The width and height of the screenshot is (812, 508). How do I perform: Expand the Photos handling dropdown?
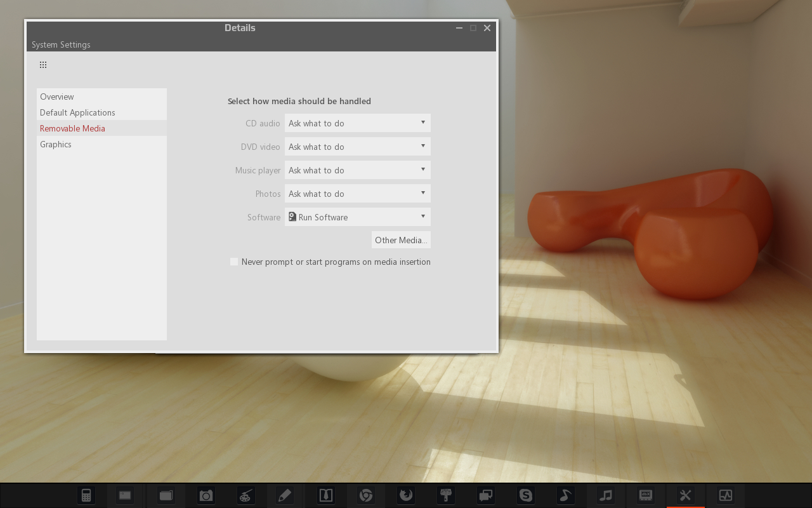tap(358, 194)
